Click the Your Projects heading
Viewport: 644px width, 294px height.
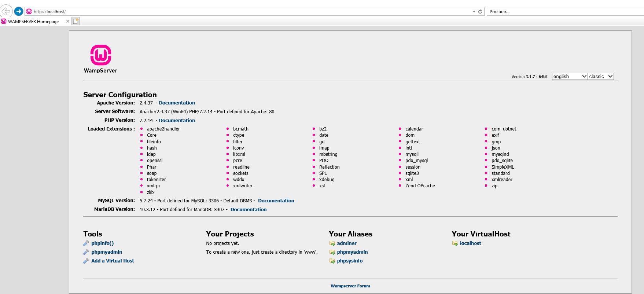230,234
